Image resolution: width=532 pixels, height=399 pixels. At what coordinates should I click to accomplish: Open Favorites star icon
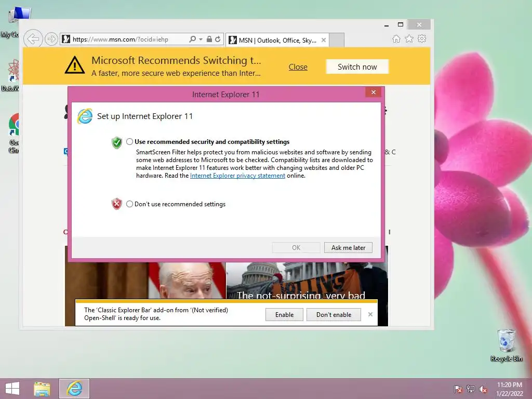(409, 38)
